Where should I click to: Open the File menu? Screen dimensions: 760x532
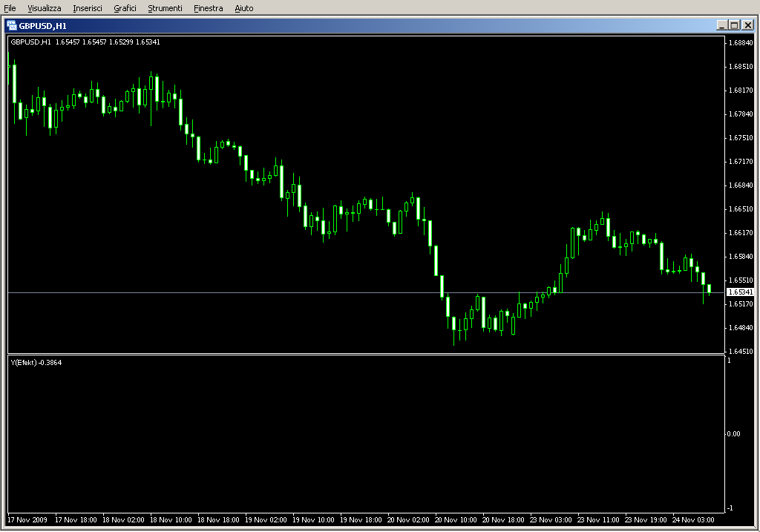(x=10, y=8)
